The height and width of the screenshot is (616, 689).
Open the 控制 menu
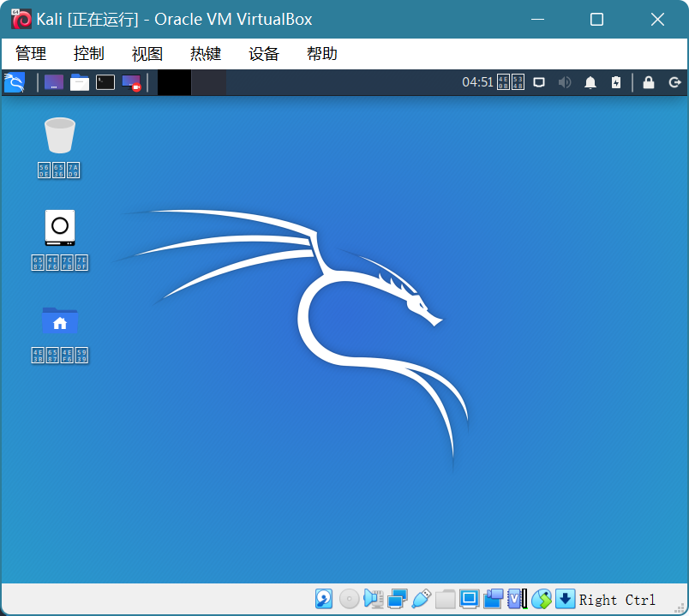89,54
